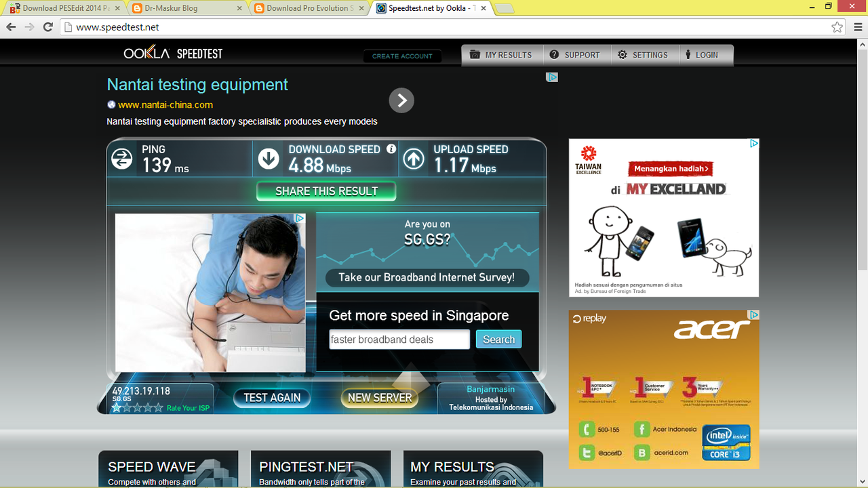Click Acer blog icon acerid.com
The width and height of the screenshot is (868, 488).
[642, 452]
